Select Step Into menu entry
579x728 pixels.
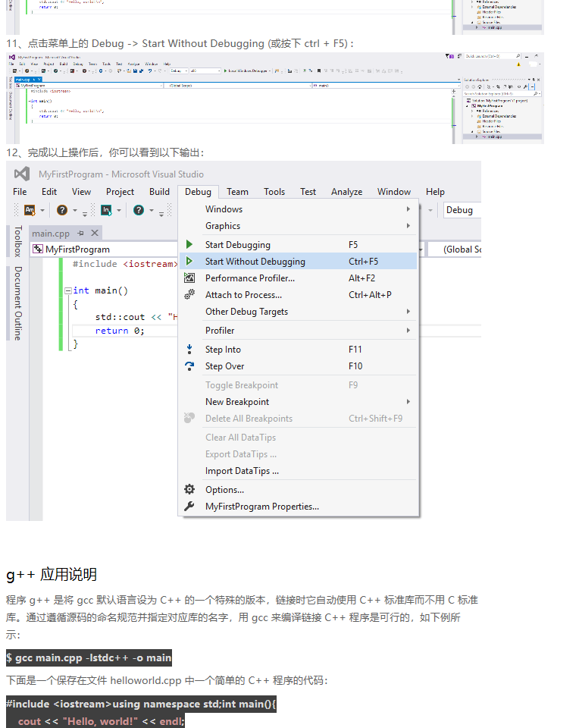(x=299, y=349)
